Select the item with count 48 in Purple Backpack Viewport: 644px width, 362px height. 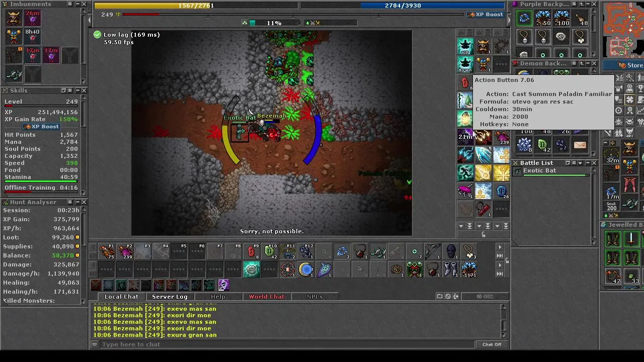pos(580,19)
